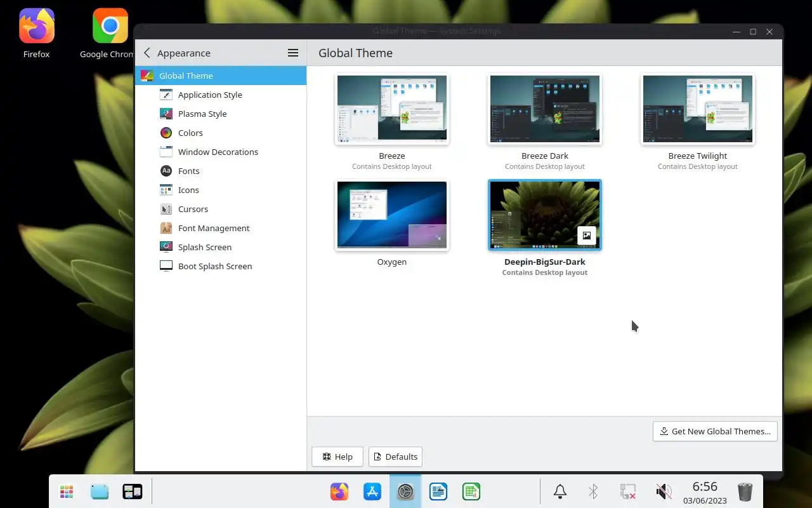The image size is (812, 508).
Task: Click Get New Global Themes button
Action: tap(715, 431)
